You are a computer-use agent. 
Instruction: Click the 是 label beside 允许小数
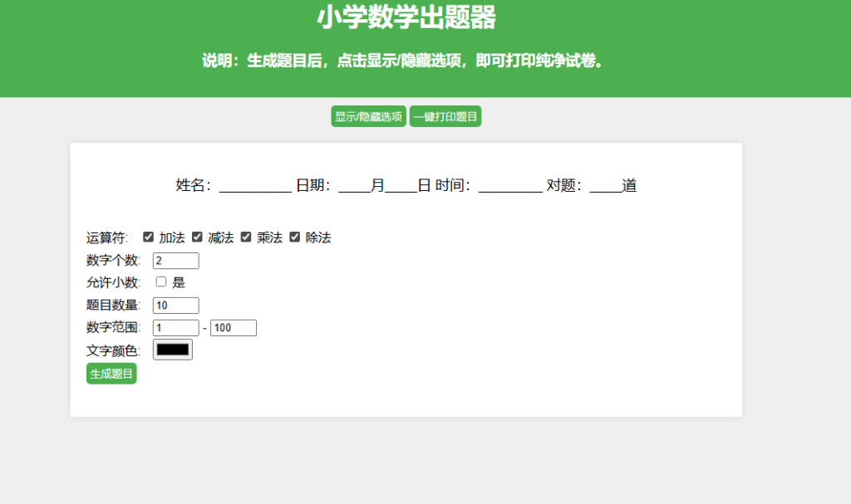[x=179, y=282]
